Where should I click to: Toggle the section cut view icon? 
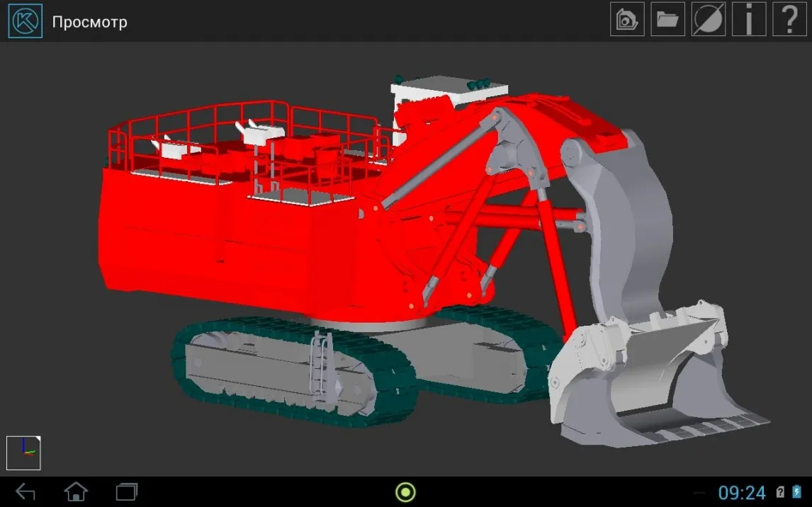click(x=708, y=19)
